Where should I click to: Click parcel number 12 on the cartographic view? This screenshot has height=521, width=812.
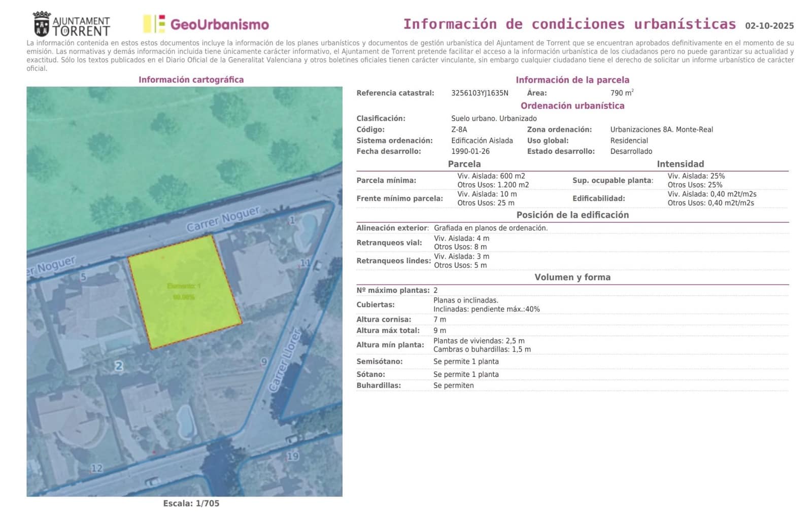pos(98,467)
